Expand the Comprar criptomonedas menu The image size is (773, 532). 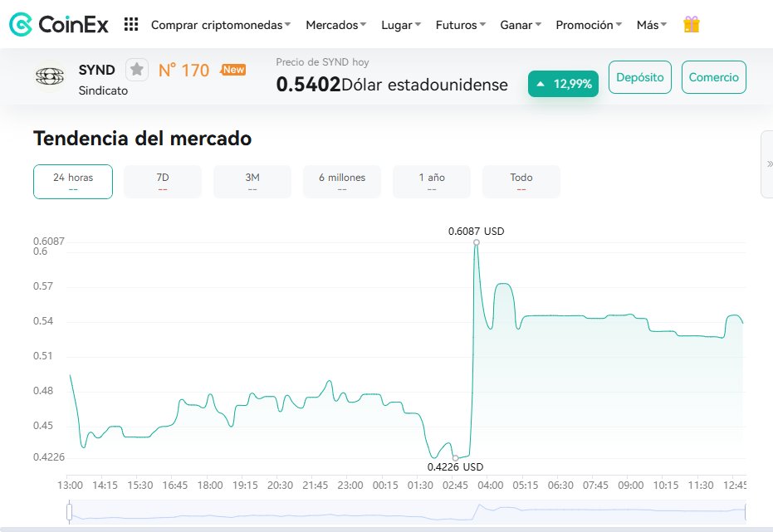pos(221,25)
